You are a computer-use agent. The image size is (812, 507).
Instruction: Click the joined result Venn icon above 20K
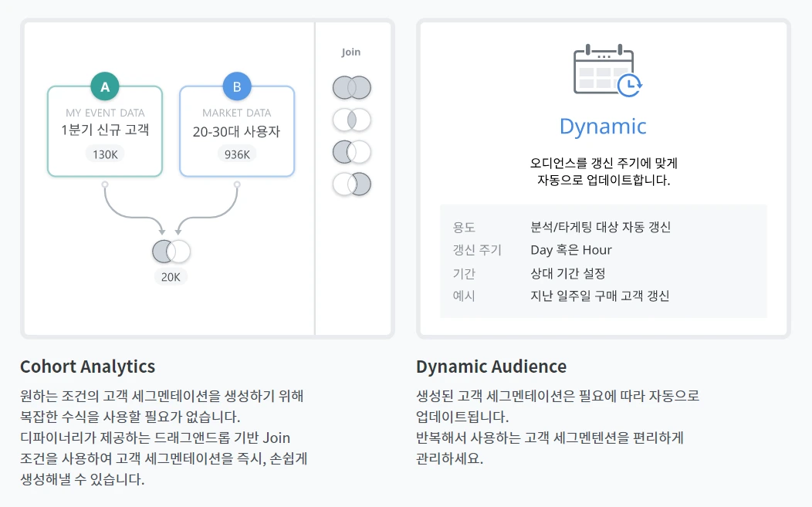(x=170, y=250)
